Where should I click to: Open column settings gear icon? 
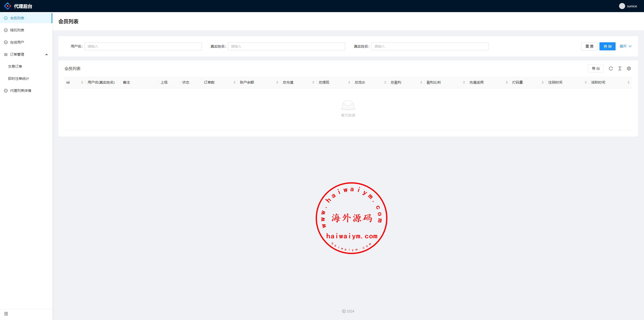629,68
